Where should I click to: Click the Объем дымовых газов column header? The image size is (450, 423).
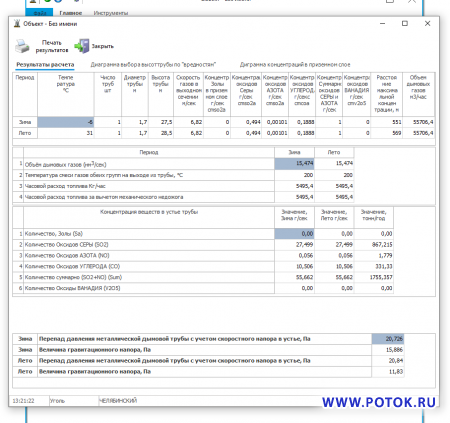(418, 94)
